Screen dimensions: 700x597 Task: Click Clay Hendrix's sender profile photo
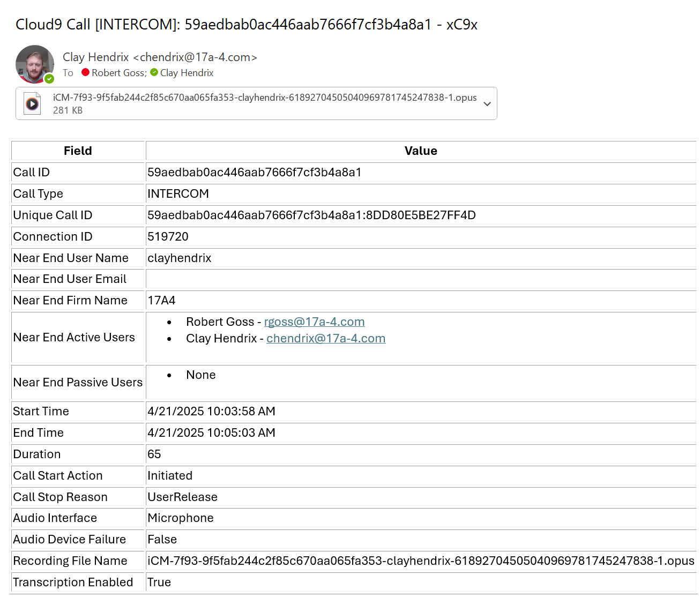(35, 64)
